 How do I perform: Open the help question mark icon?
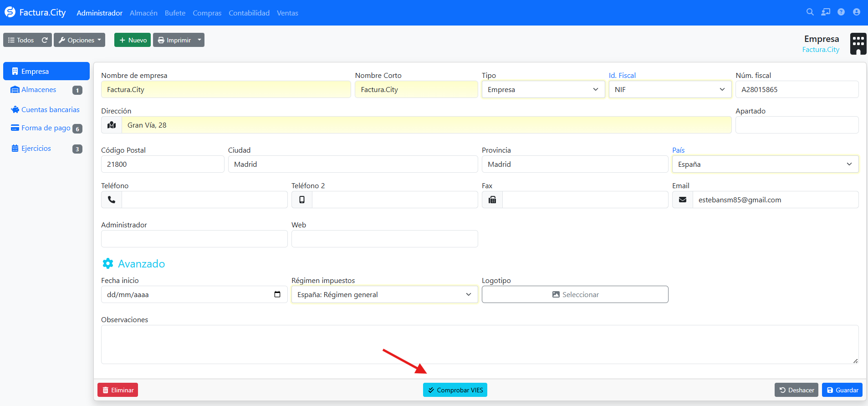[x=841, y=12]
